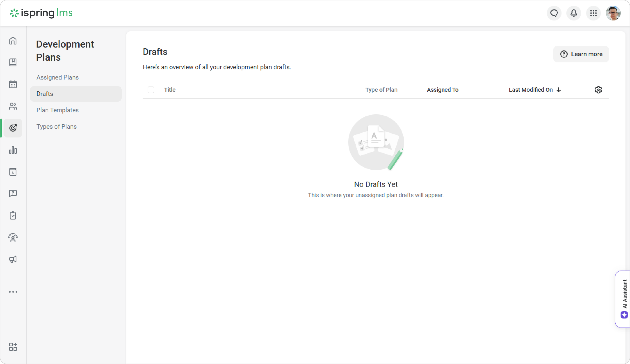Screen dimensions: 630x364
Task: Expand the three-dots more menu in sidebar
Action: [13, 292]
